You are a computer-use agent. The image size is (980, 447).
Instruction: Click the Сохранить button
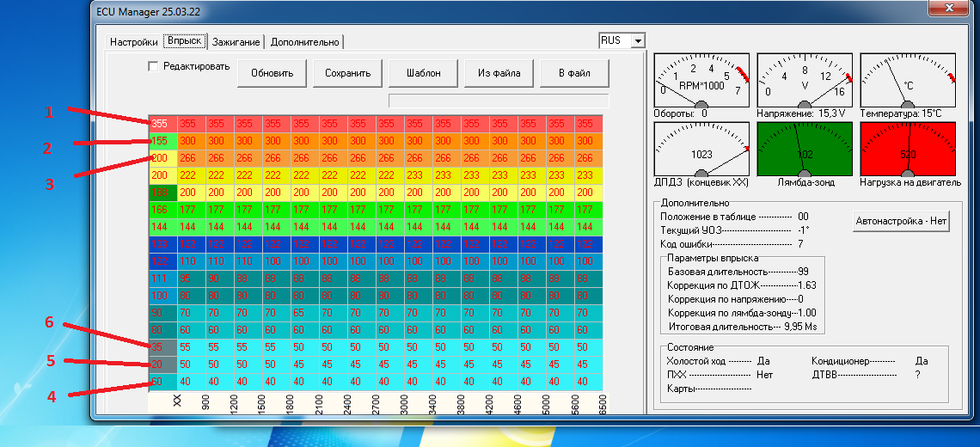coord(347,73)
